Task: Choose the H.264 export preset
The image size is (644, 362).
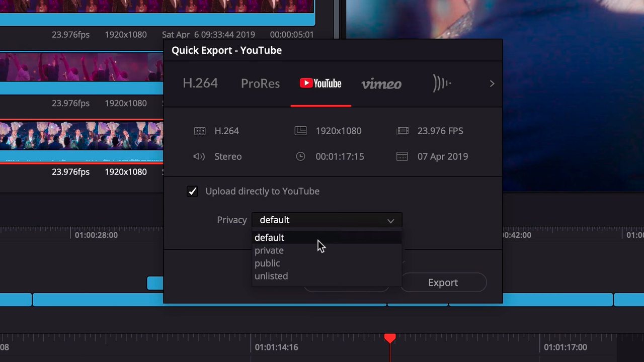Action: (x=200, y=83)
